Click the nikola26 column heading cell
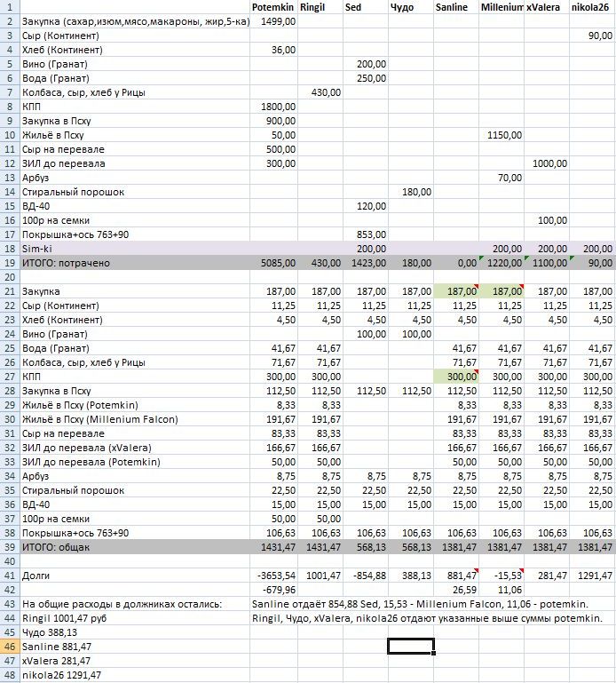The width and height of the screenshot is (616, 683). click(590, 7)
